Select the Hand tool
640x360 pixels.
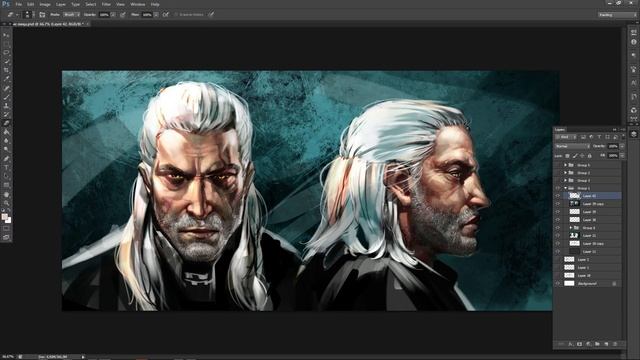[x=6, y=194]
